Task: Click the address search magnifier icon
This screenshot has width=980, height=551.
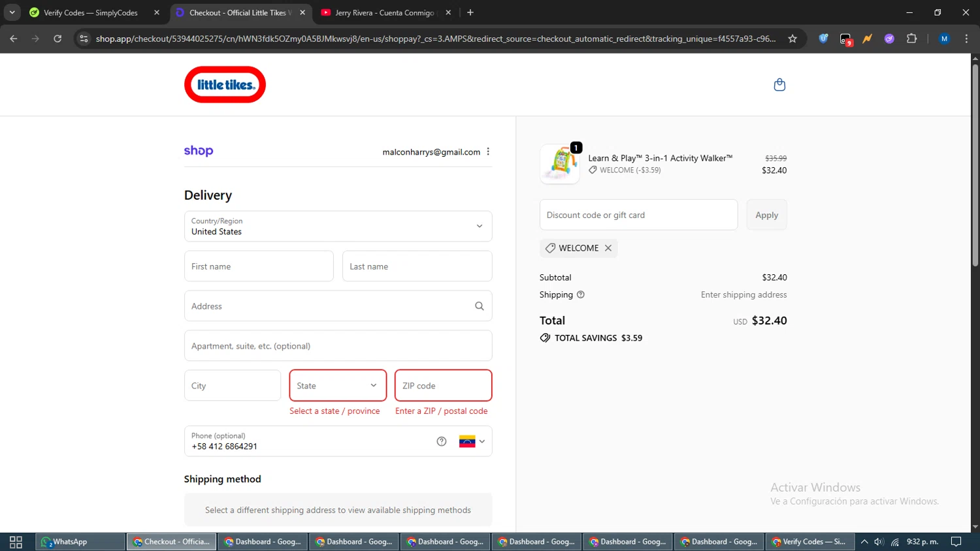Action: tap(480, 306)
